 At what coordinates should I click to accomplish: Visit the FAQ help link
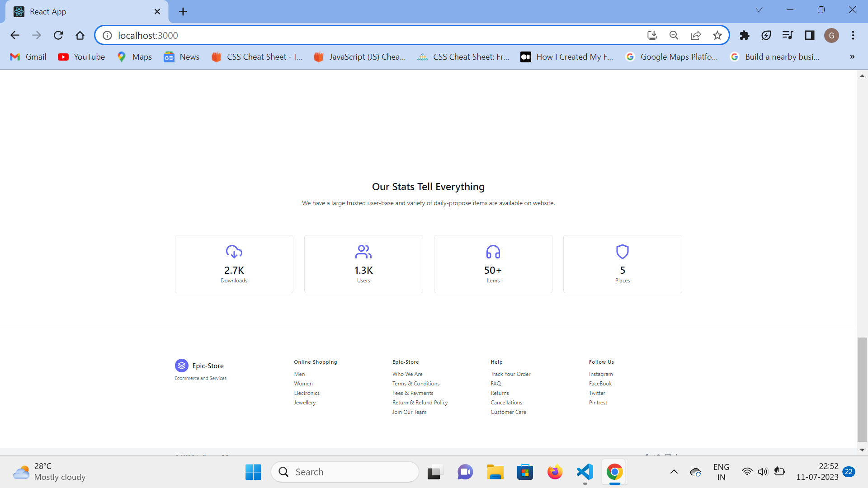[x=495, y=383]
